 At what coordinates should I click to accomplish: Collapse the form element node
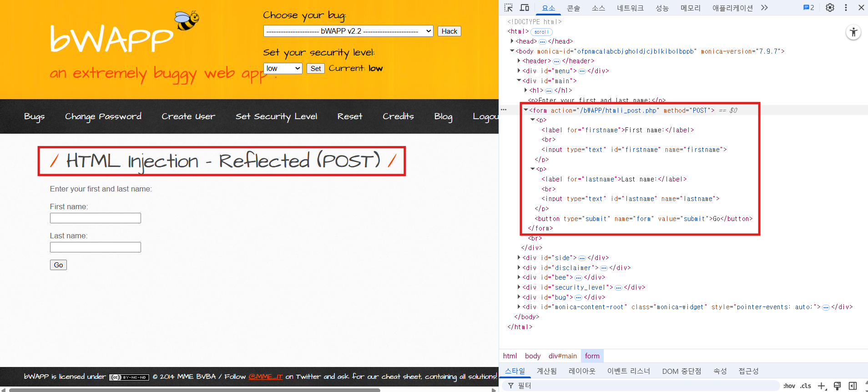pyautogui.click(x=526, y=110)
